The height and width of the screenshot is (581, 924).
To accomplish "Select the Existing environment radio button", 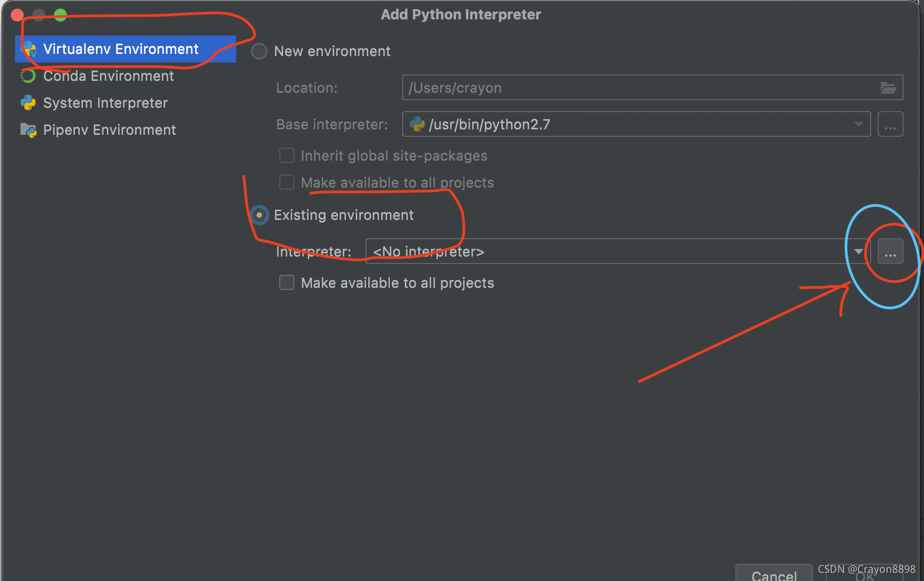I will click(x=259, y=215).
